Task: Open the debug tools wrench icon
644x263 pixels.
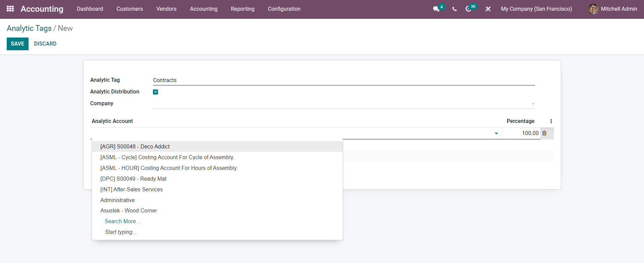Action: [x=488, y=9]
